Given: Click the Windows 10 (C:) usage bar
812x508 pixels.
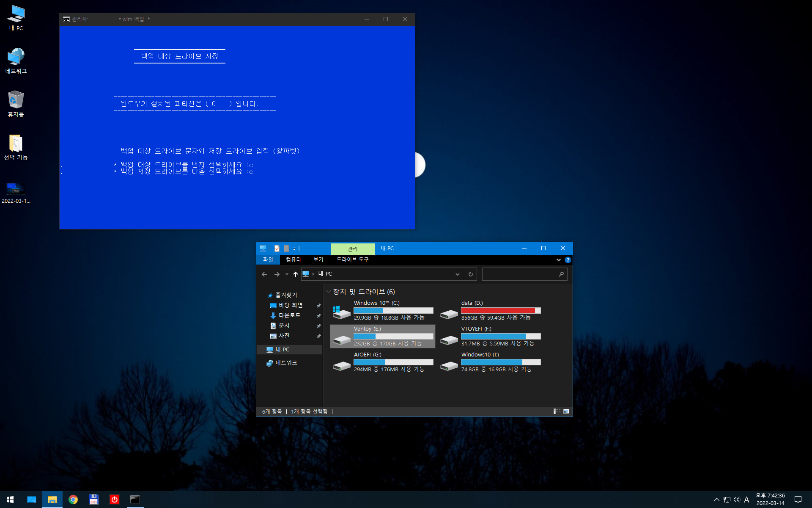Looking at the screenshot, I should [393, 310].
